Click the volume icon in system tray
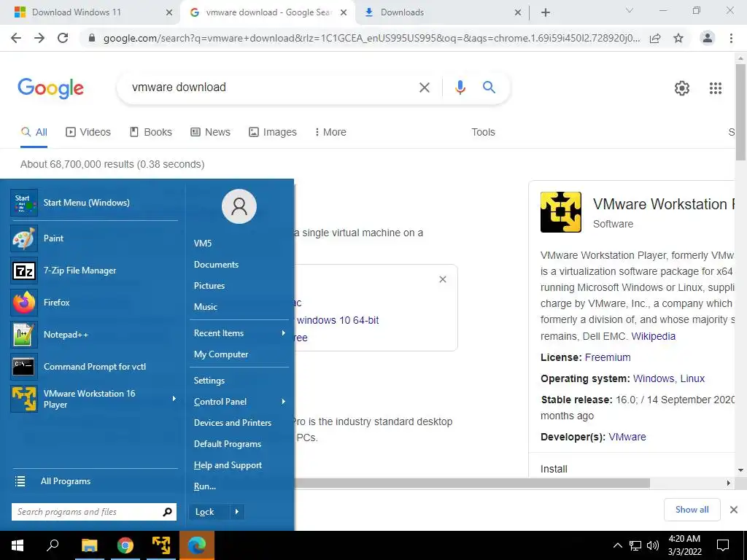 [653, 545]
